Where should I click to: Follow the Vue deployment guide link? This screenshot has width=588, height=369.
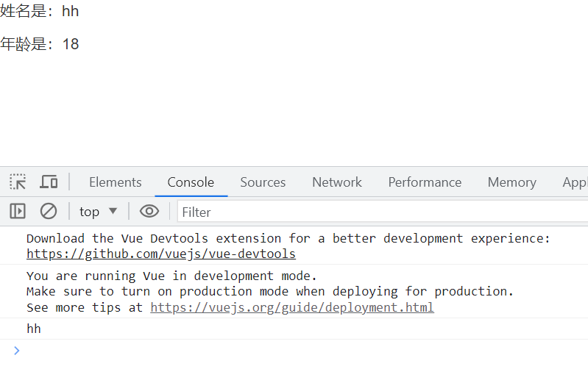coord(291,307)
